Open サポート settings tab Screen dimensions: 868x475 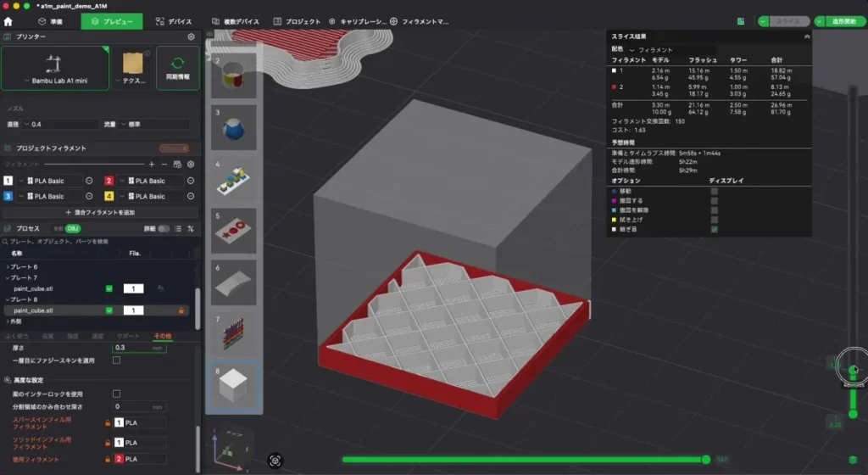click(x=128, y=336)
